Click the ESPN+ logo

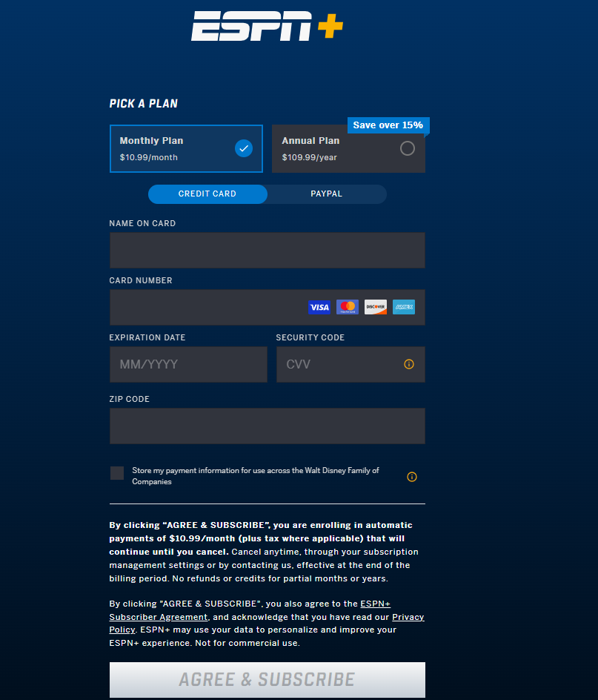click(x=267, y=27)
